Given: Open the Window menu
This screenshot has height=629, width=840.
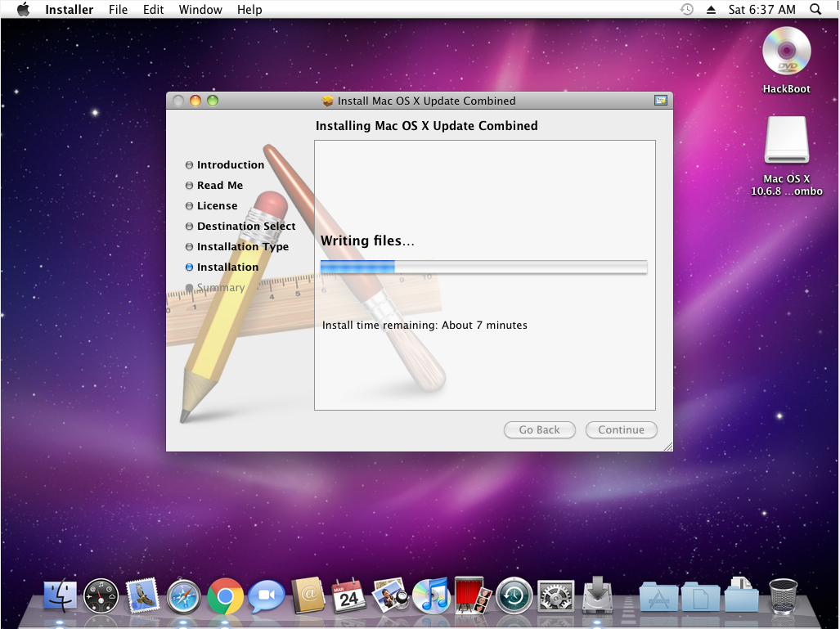Looking at the screenshot, I should pyautogui.click(x=200, y=10).
